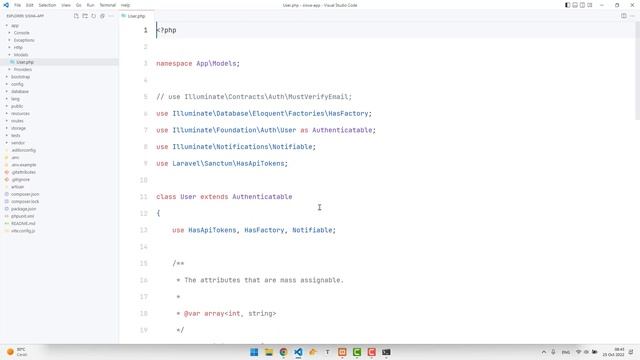Image resolution: width=640 pixels, height=360 pixels.
Task: Expand the Exceptions folder
Action: click(x=24, y=40)
